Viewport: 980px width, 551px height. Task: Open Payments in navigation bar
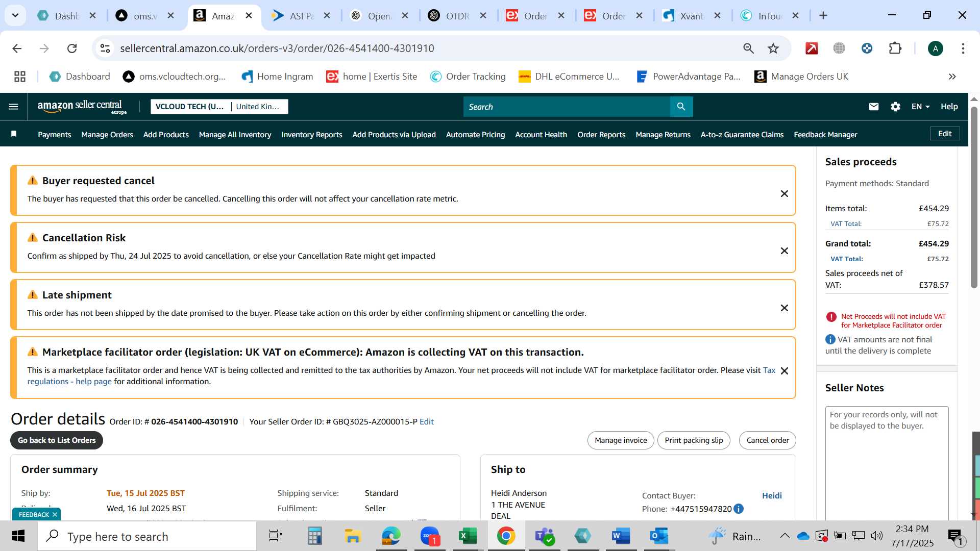(x=55, y=135)
